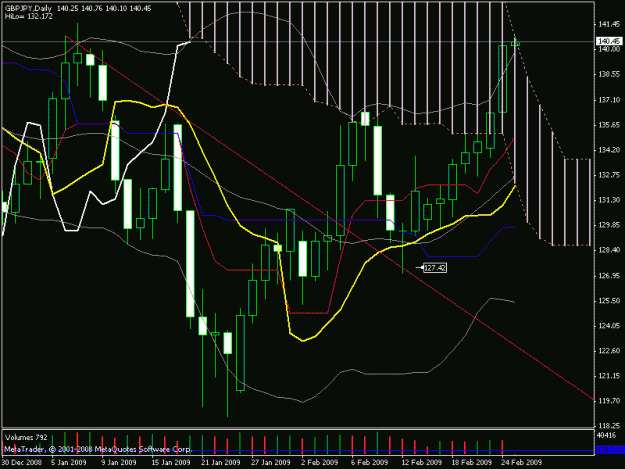Click the 40416 volume scale label

click(607, 434)
